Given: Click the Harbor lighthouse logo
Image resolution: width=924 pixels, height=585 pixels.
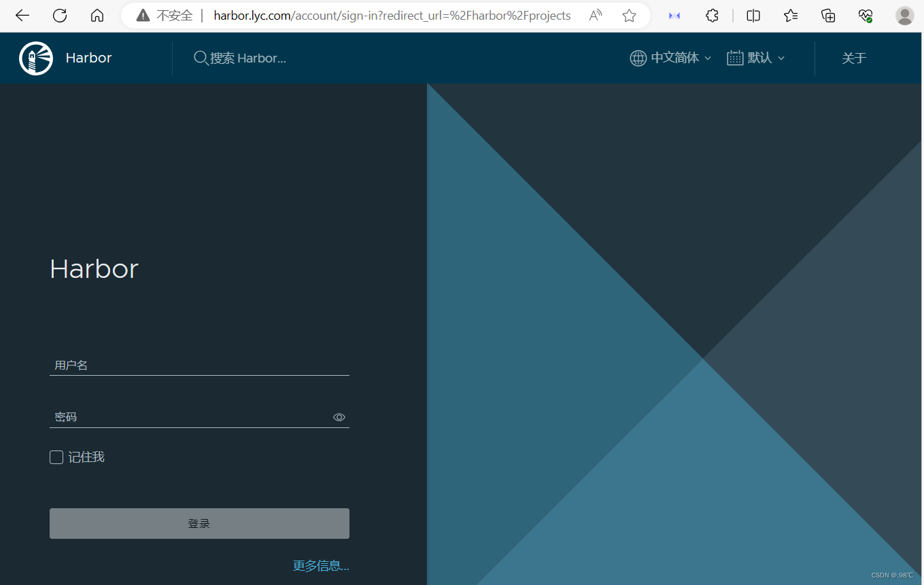Looking at the screenshot, I should coord(36,58).
